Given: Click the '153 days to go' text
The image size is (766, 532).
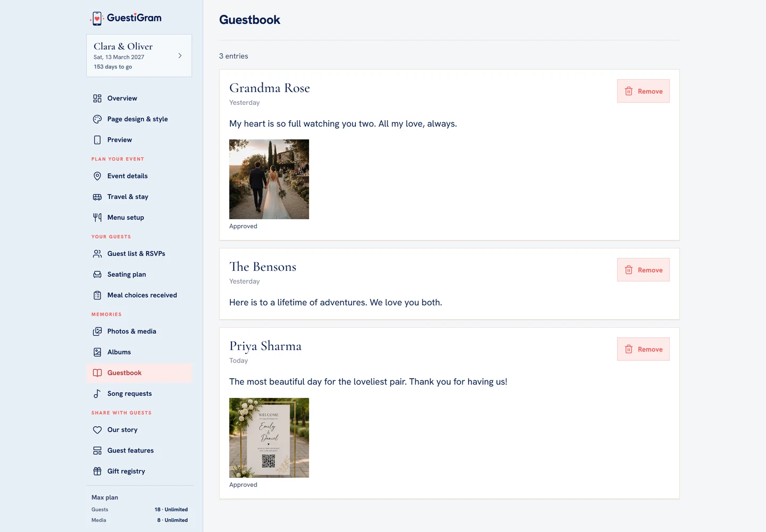Looking at the screenshot, I should (113, 67).
